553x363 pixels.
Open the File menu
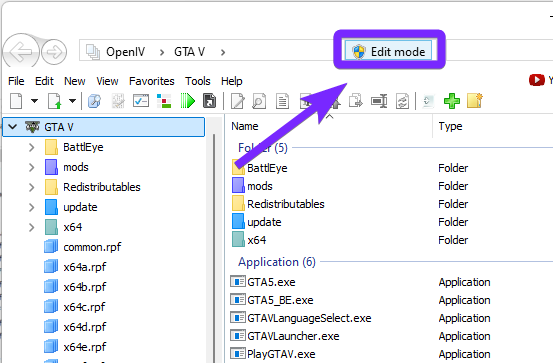(x=16, y=81)
